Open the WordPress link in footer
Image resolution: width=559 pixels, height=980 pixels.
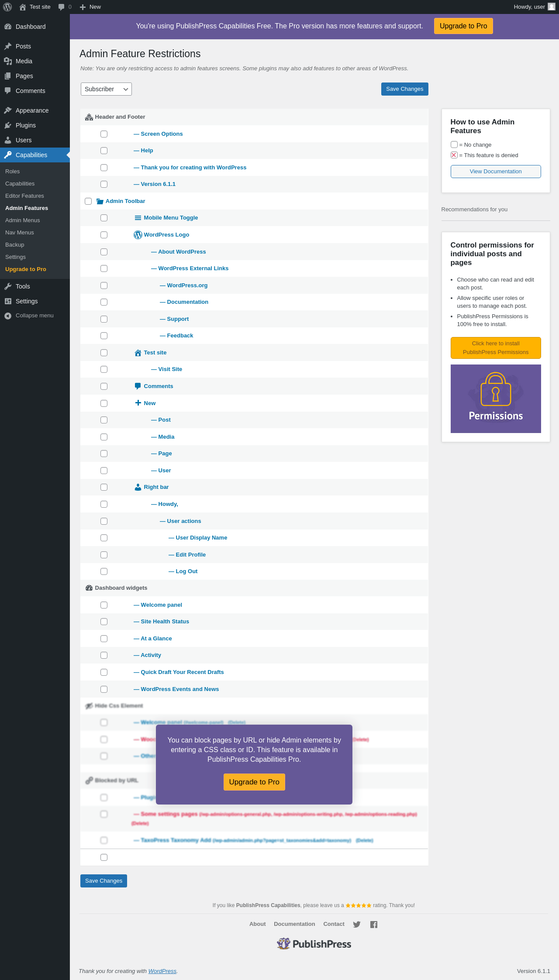(162, 971)
